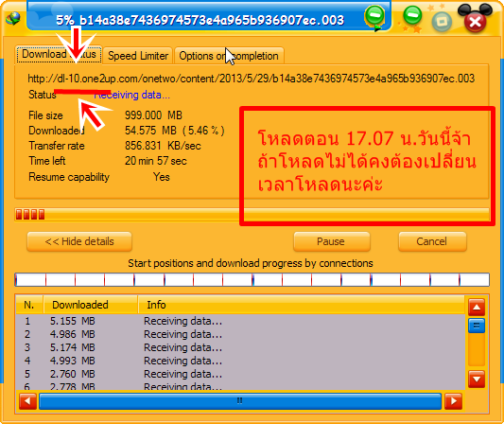Click the blue vertical scrollbar thumb
Image resolution: width=504 pixels, height=424 pixels.
pyautogui.click(x=477, y=326)
